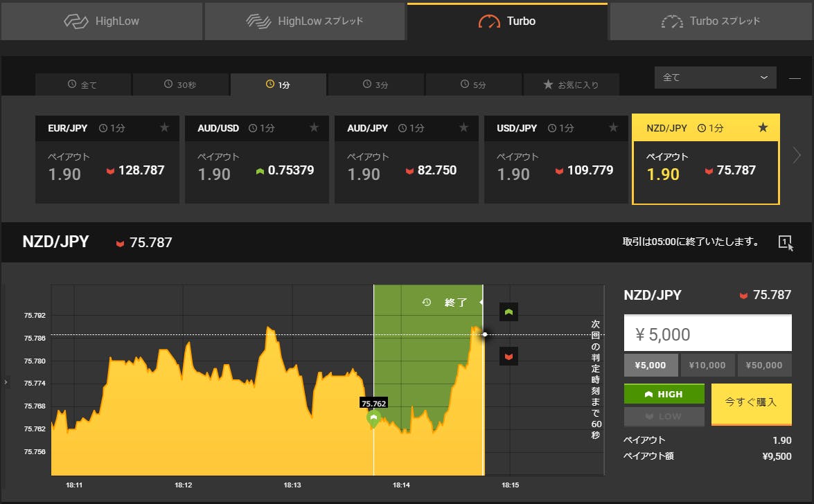The width and height of the screenshot is (814, 504).
Task: Click the ¥5,000 amount input field
Action: 707,334
